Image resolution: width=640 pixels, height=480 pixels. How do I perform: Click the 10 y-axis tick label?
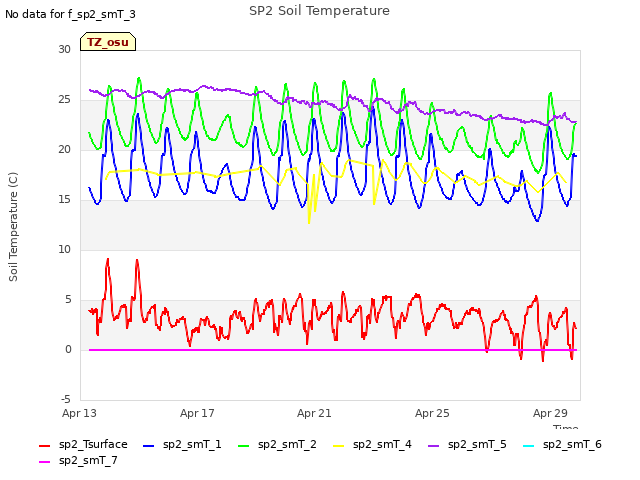64,249
